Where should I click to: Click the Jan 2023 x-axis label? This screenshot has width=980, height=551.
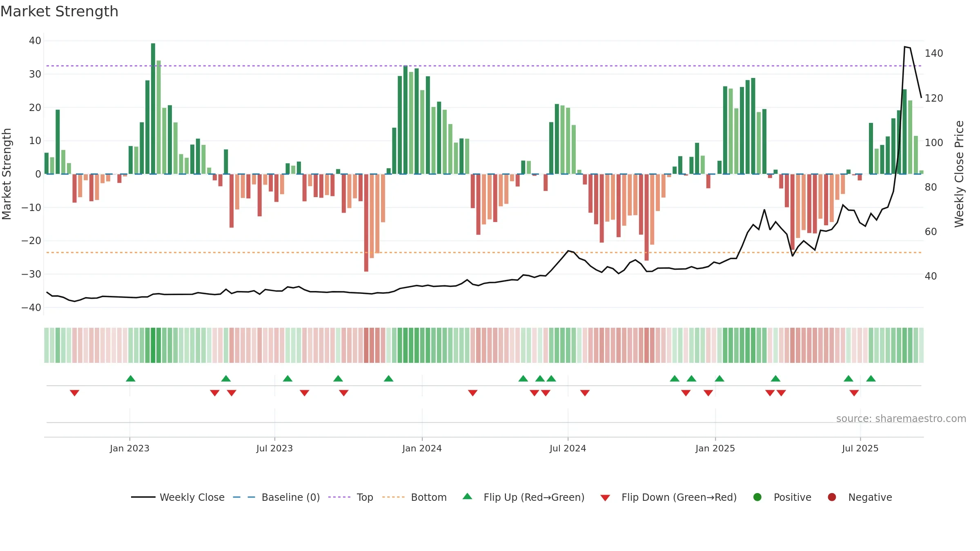129,449
